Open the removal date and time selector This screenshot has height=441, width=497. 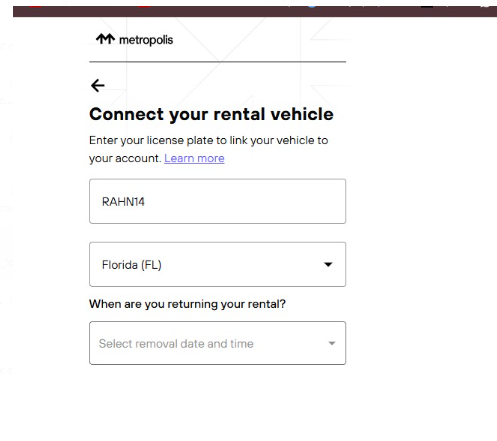[217, 343]
